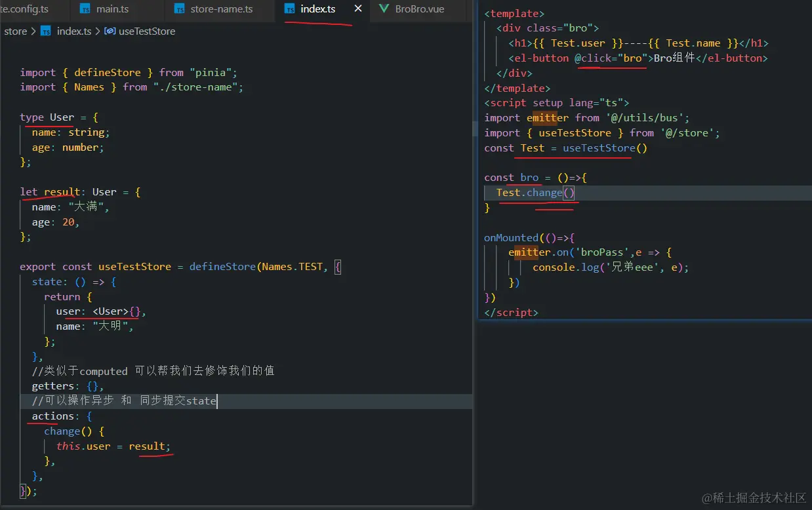Select the index.ts tab
The height and width of the screenshot is (510, 812).
coord(318,9)
